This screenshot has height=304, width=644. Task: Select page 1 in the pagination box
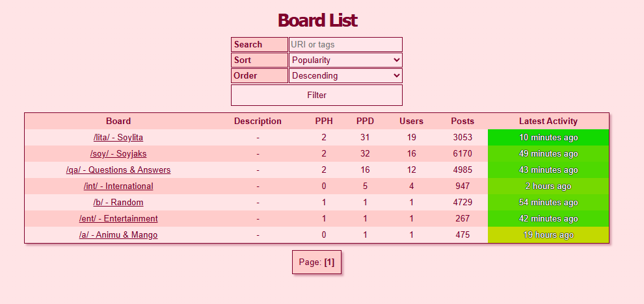click(x=329, y=262)
